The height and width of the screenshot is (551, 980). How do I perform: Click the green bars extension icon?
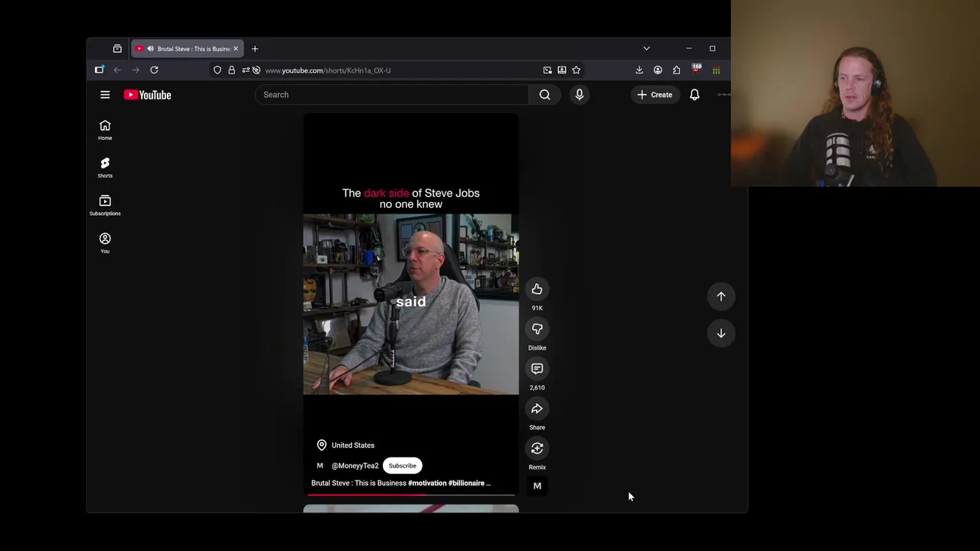[716, 70]
